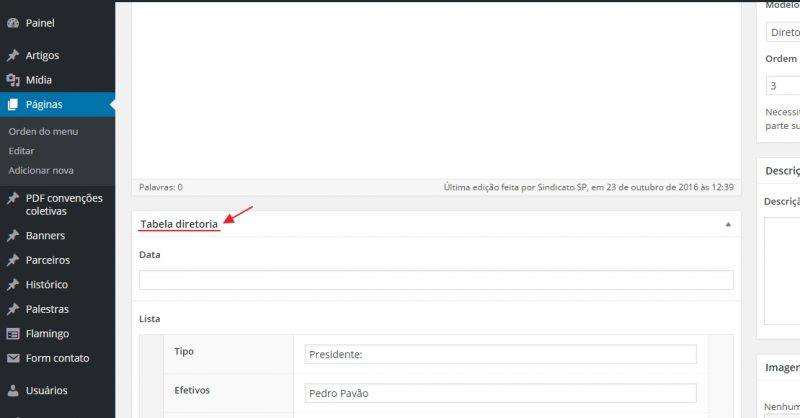Click the Efetivos field with Pedro Pavão
This screenshot has width=800, height=418.
point(500,392)
